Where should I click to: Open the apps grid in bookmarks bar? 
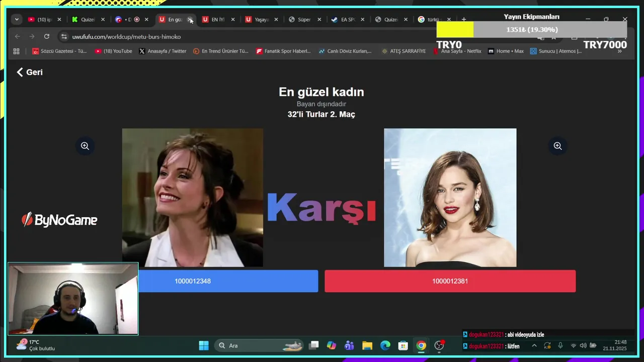click(x=16, y=51)
